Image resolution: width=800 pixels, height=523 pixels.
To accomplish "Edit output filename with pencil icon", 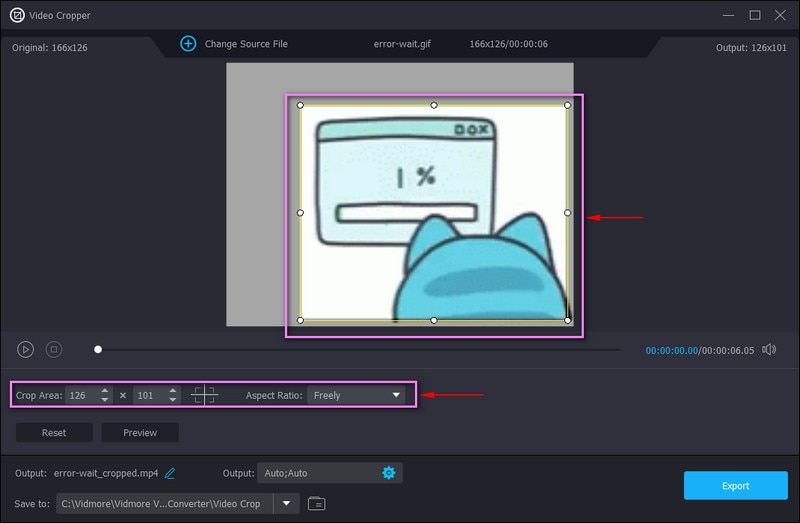I will point(170,473).
